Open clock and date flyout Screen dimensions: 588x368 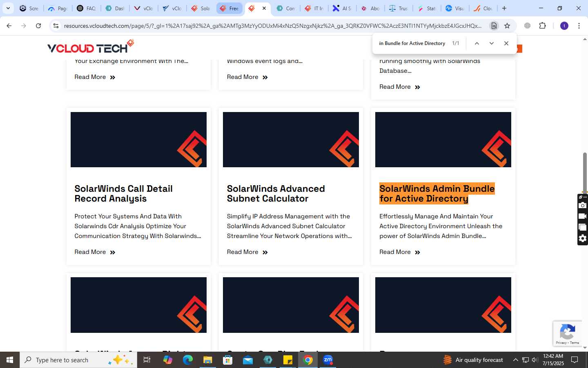(x=553, y=360)
